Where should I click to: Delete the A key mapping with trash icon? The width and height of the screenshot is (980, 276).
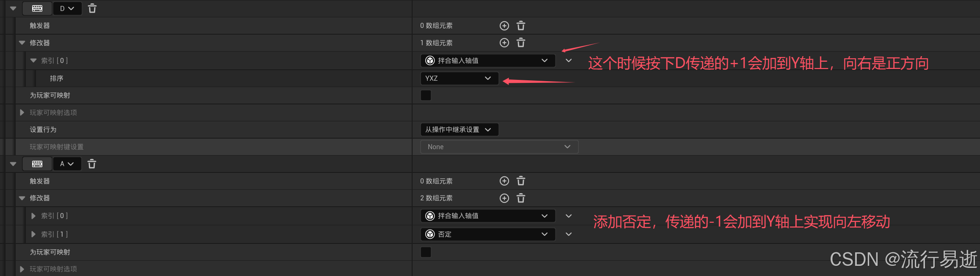[92, 164]
